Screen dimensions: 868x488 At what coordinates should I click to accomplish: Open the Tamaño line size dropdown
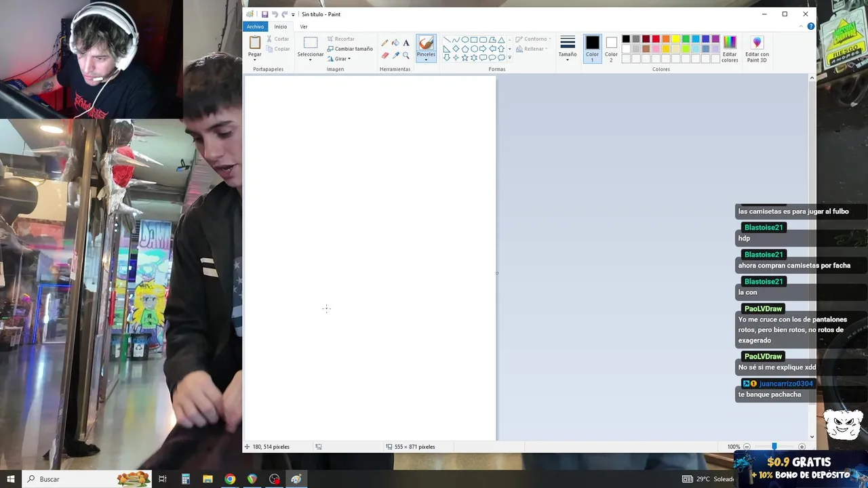point(568,47)
